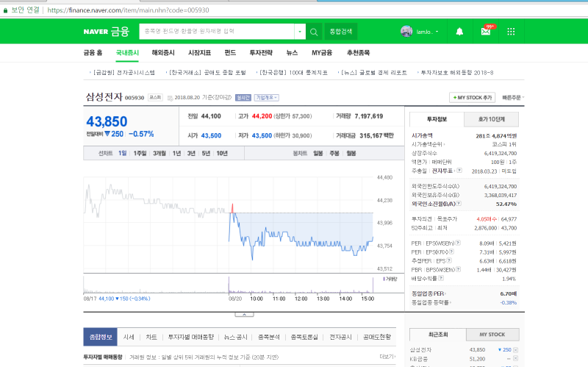Click 더보기 for investor trading trends
The height and width of the screenshot is (367, 588).
pos(387,357)
